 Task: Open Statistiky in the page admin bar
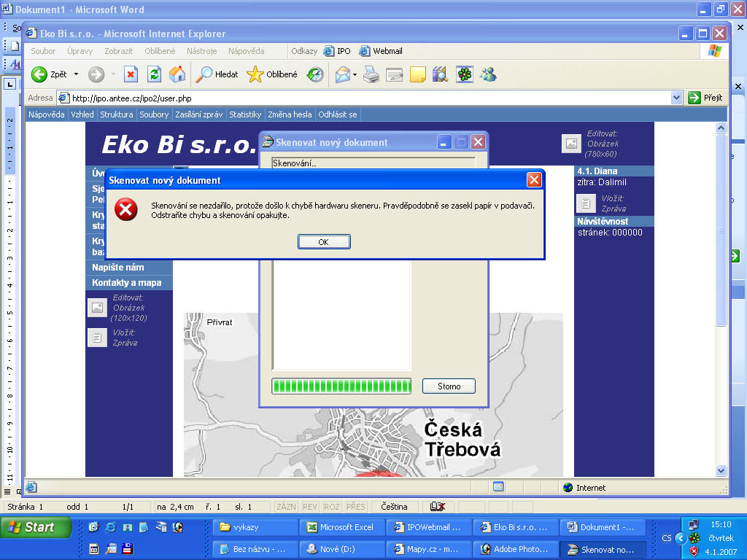click(x=245, y=114)
